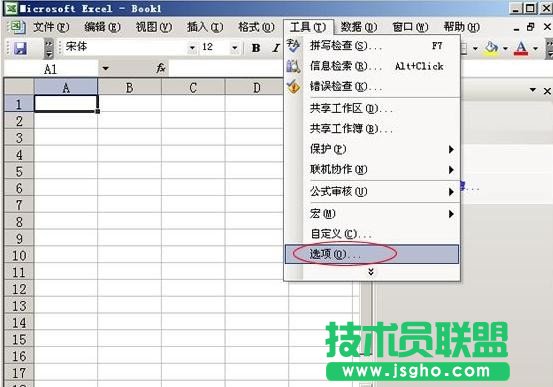The image size is (553, 387).
Task: Toggle Italic formatting button
Action: [x=276, y=48]
